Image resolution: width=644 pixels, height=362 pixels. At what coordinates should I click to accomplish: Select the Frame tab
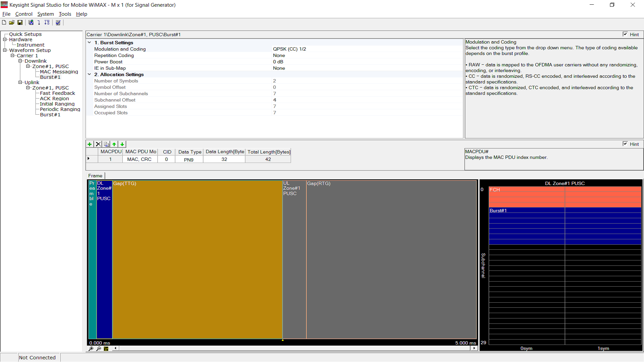point(95,176)
